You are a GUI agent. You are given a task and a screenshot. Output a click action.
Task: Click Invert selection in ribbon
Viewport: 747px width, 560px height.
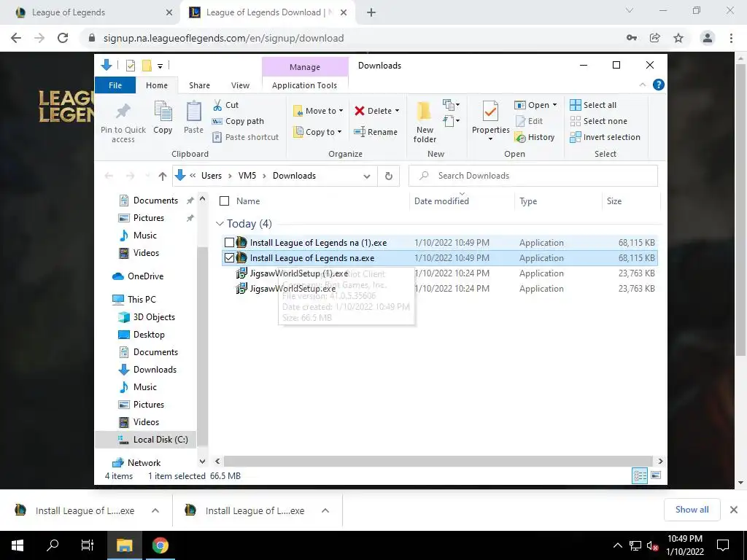point(605,137)
